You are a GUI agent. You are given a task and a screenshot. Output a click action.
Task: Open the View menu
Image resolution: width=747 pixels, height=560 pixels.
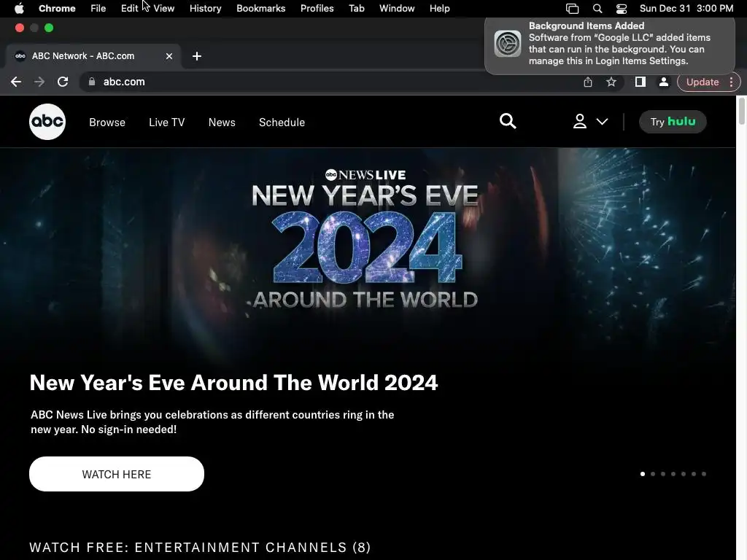(x=164, y=9)
